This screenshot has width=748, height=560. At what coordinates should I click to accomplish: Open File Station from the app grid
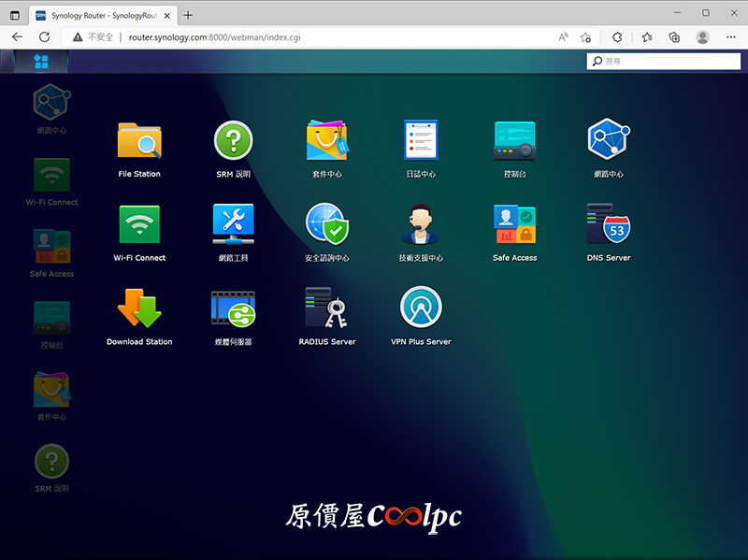pyautogui.click(x=139, y=150)
